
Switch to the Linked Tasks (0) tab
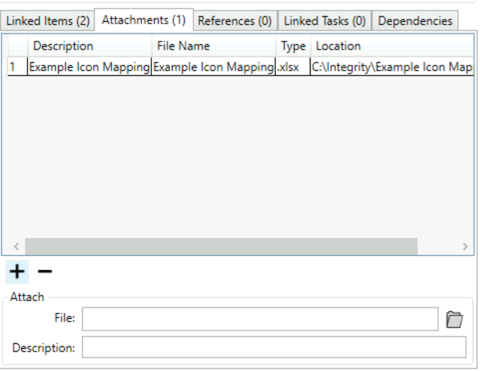click(x=325, y=21)
